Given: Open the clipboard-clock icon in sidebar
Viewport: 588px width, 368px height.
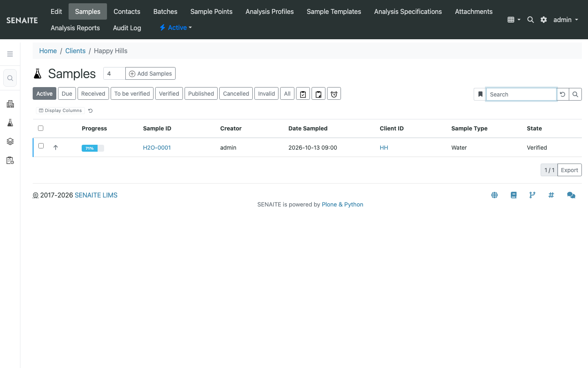Looking at the screenshot, I should [10, 160].
